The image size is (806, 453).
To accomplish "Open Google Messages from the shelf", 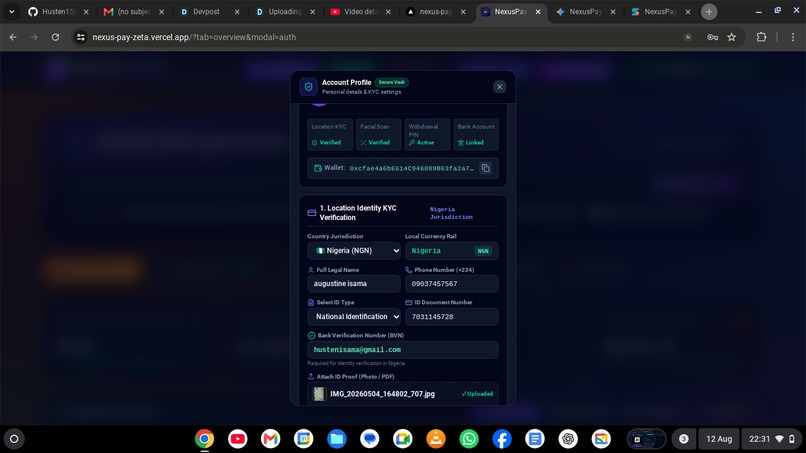I will (370, 439).
